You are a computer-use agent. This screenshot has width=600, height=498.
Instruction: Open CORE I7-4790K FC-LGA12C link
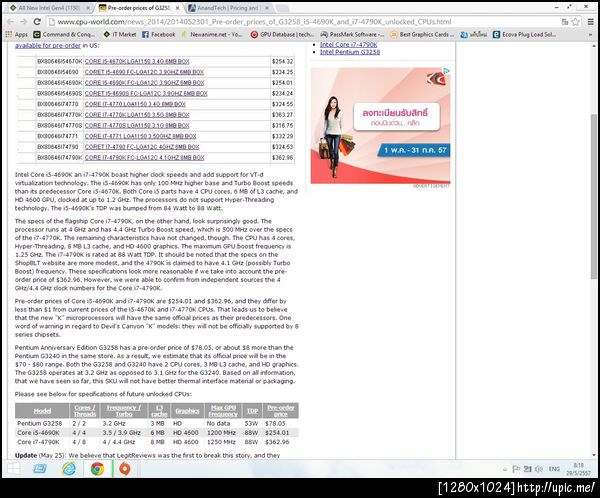pos(145,158)
